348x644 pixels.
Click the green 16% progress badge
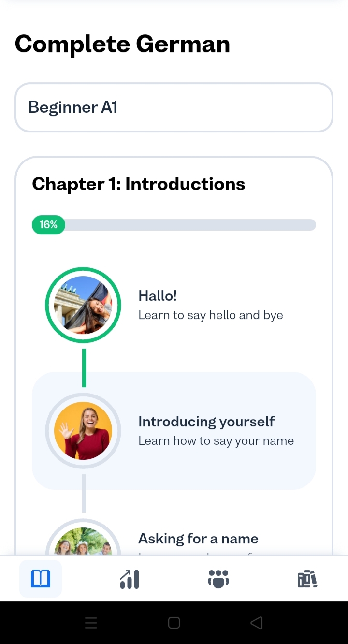[x=48, y=225]
